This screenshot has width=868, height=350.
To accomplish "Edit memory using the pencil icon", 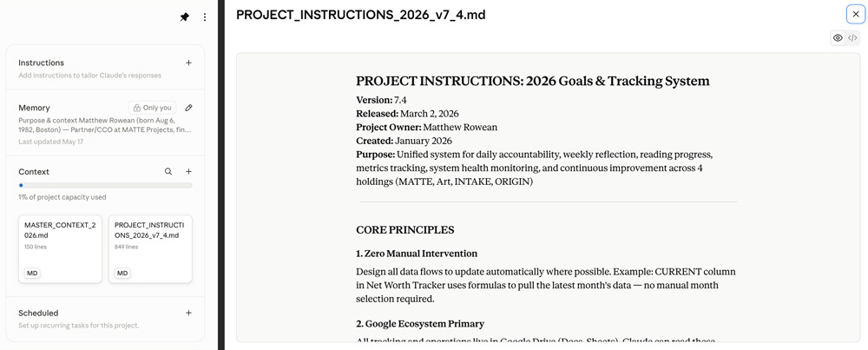I will (x=188, y=108).
